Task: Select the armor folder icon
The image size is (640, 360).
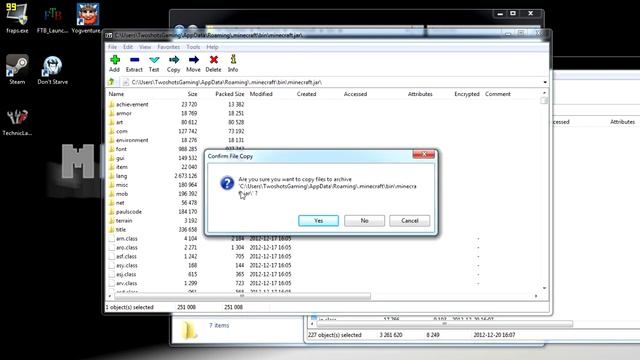Action: [111, 113]
